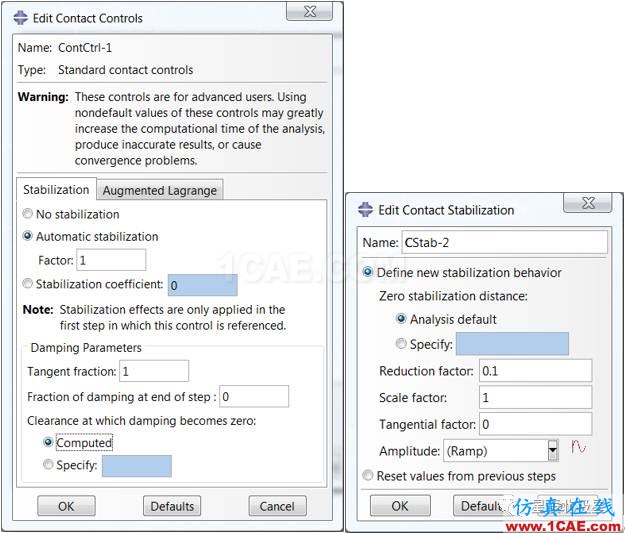Screen dimensions: 625x534
Task: Click the zero stabilization distance Specify field
Action: pos(512,344)
